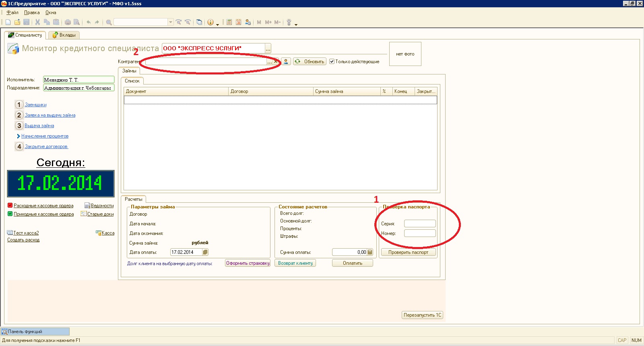Open the Правка menu

pos(32,12)
